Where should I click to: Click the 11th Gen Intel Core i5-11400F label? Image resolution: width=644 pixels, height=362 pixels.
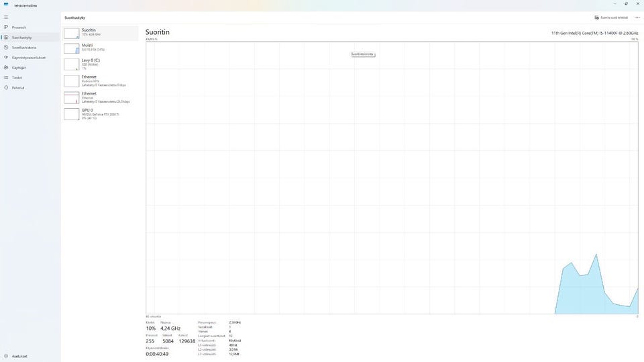point(595,33)
